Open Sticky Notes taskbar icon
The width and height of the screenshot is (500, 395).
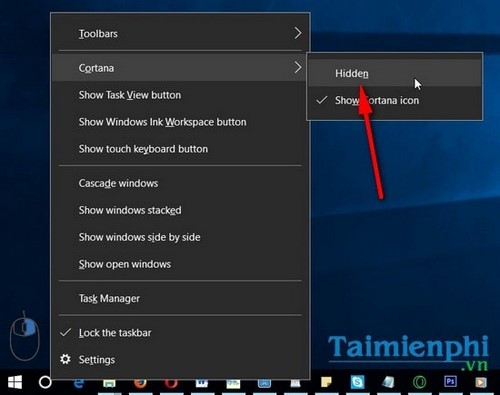click(x=326, y=382)
